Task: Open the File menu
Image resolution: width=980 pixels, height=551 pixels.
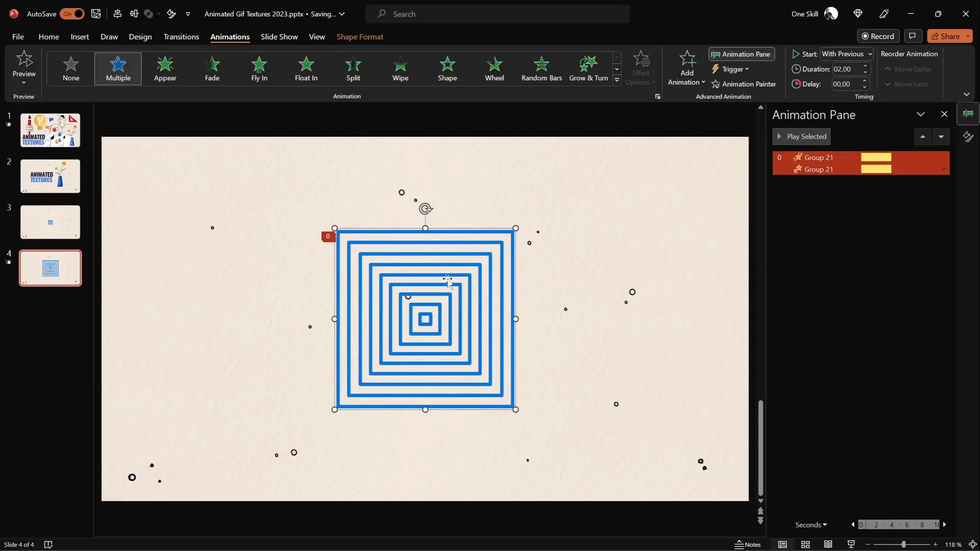Action: click(x=17, y=37)
